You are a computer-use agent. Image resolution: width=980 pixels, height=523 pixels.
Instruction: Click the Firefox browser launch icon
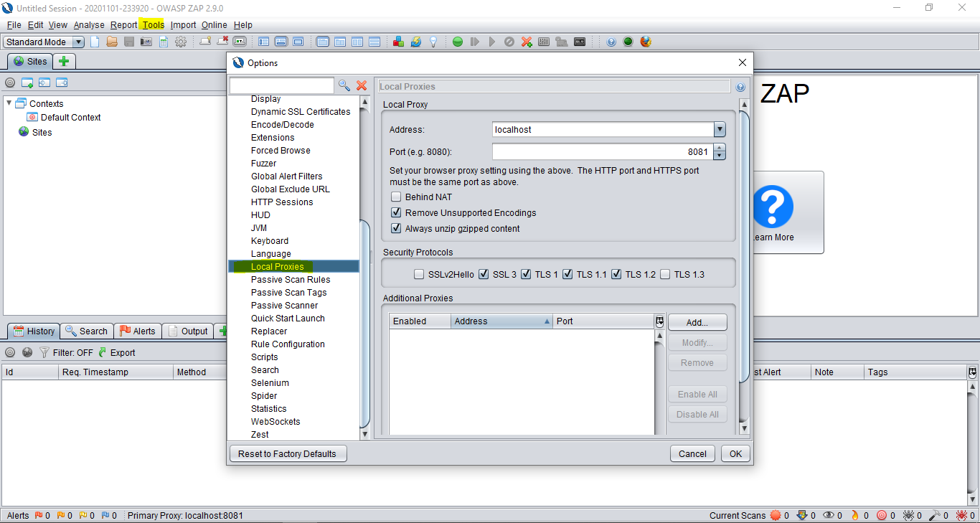coord(646,42)
